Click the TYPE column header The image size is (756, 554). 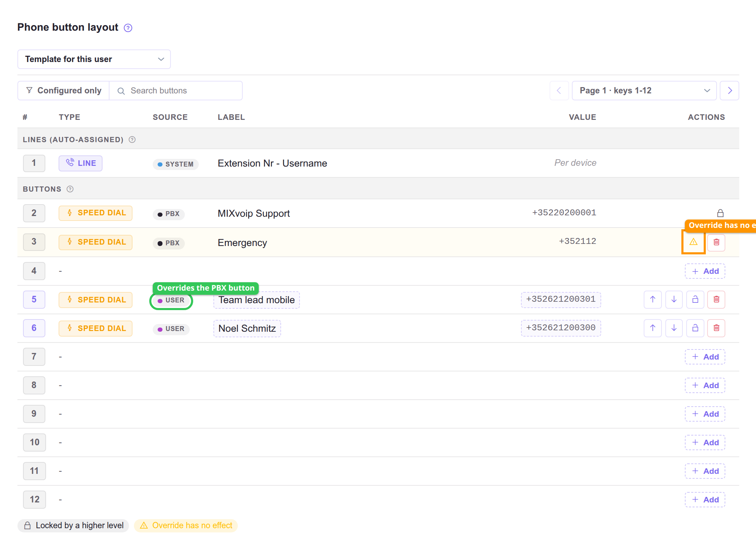[x=69, y=117]
